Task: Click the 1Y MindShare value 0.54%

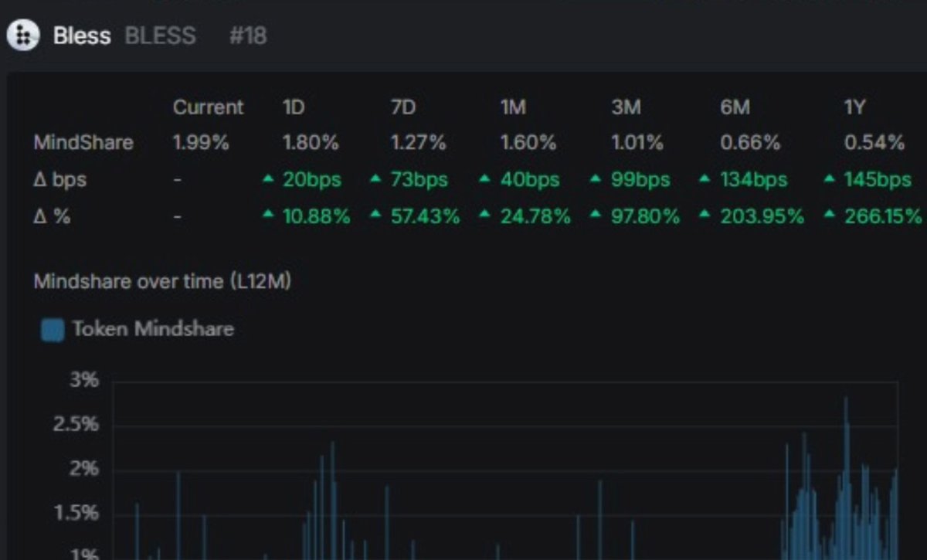Action: tap(874, 143)
